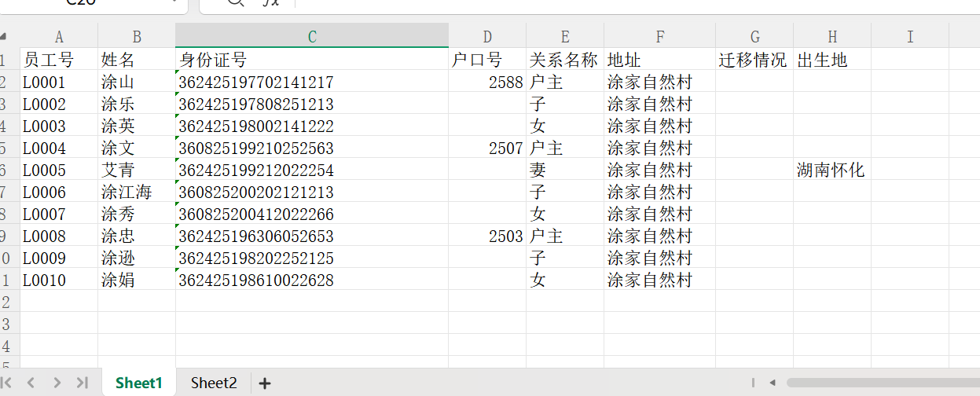Click 涂家自然村 in the L0010 row
980x396 pixels.
[x=660, y=280]
